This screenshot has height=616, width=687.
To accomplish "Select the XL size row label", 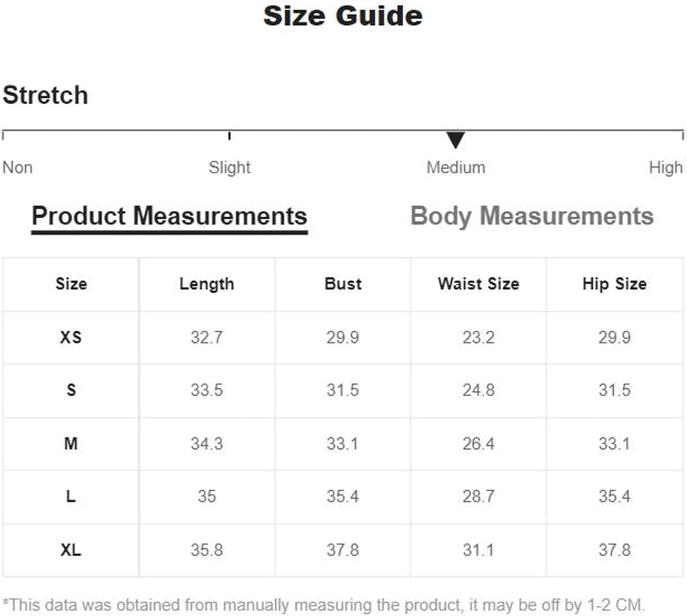I will (71, 549).
